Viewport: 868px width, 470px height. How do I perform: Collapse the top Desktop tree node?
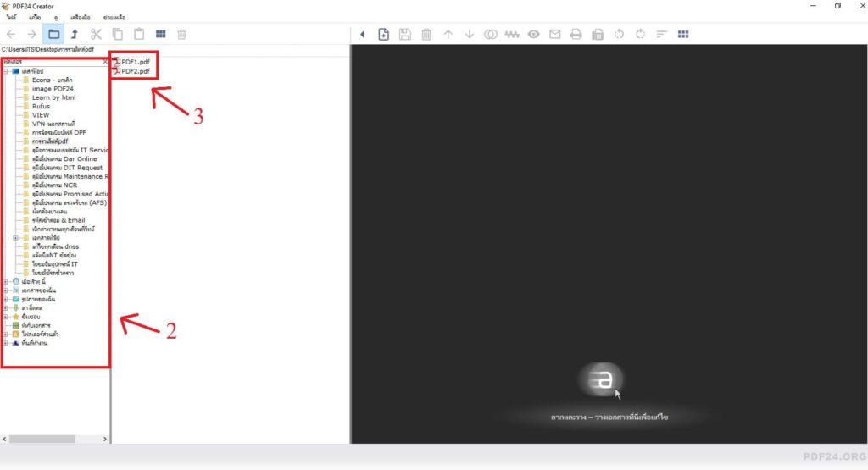(6, 71)
